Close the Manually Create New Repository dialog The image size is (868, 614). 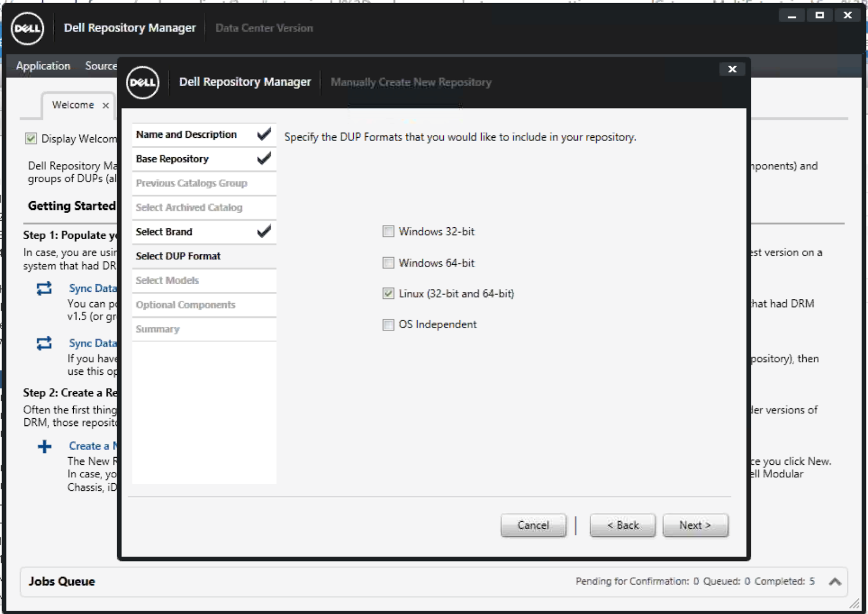click(x=732, y=69)
